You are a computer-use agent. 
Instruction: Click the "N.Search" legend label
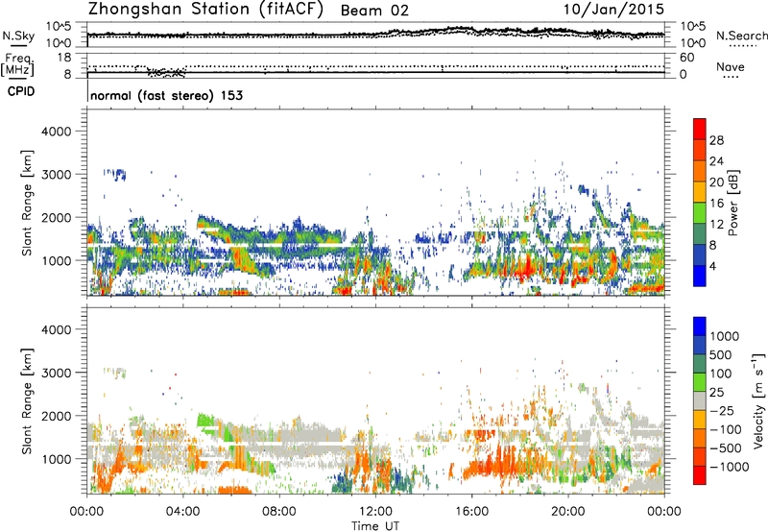741,36
